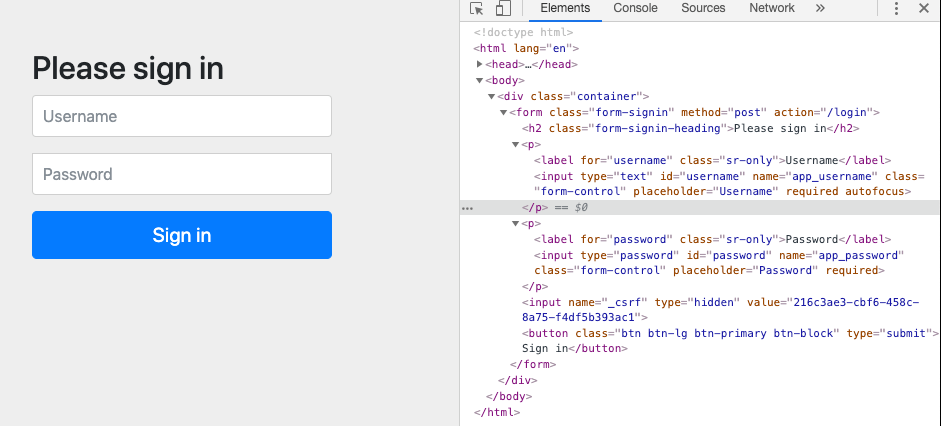Click the blue Sign in button
The width and height of the screenshot is (941, 426).
click(x=182, y=235)
